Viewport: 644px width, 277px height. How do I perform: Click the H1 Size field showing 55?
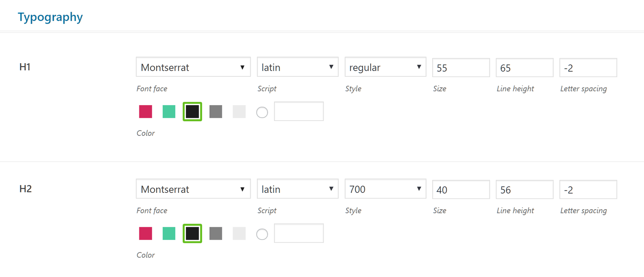(x=461, y=68)
